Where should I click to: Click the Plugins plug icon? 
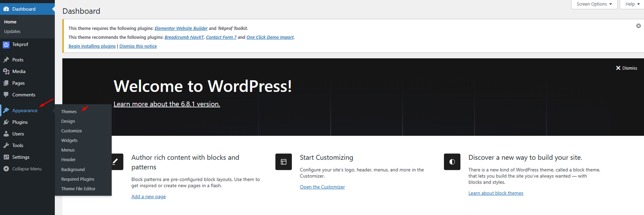click(x=6, y=122)
